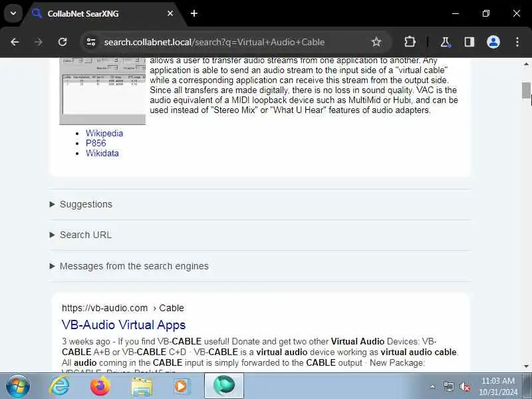The image size is (532, 399).
Task: Open a new browser tab
Action: 194,13
